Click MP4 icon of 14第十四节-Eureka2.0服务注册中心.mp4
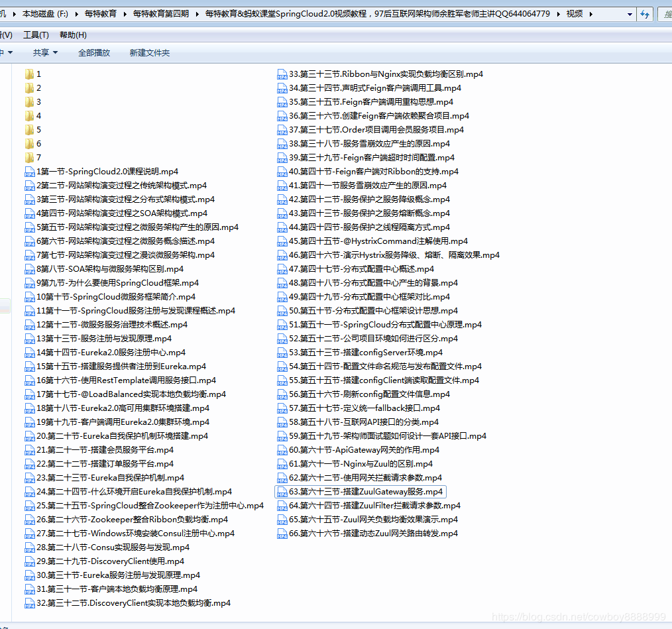Viewport: 672px width, 629px height. point(30,353)
